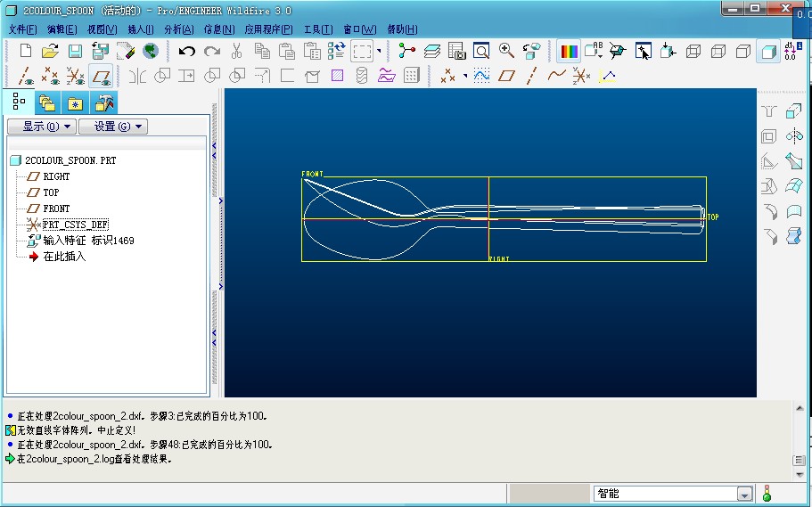
Task: Open the 智能 selection filter combo box
Action: pyautogui.click(x=674, y=494)
